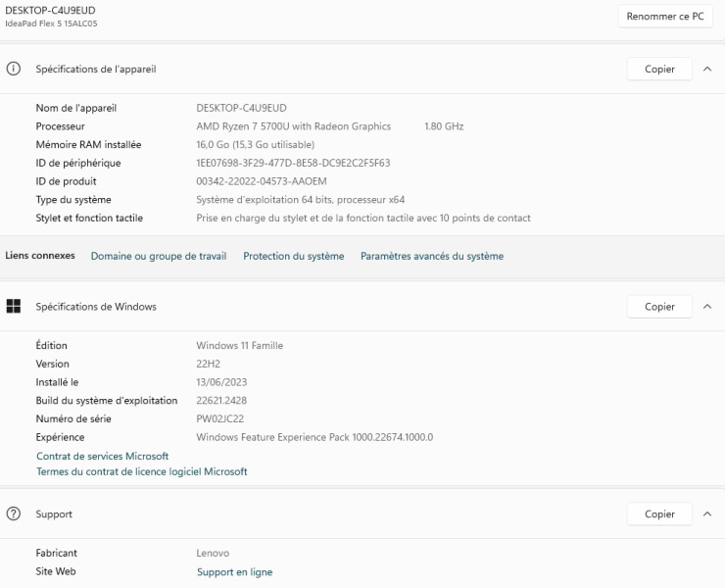Viewport: 725px width, 588px height.
Task: Click the Processeur label
Action: pos(60,126)
